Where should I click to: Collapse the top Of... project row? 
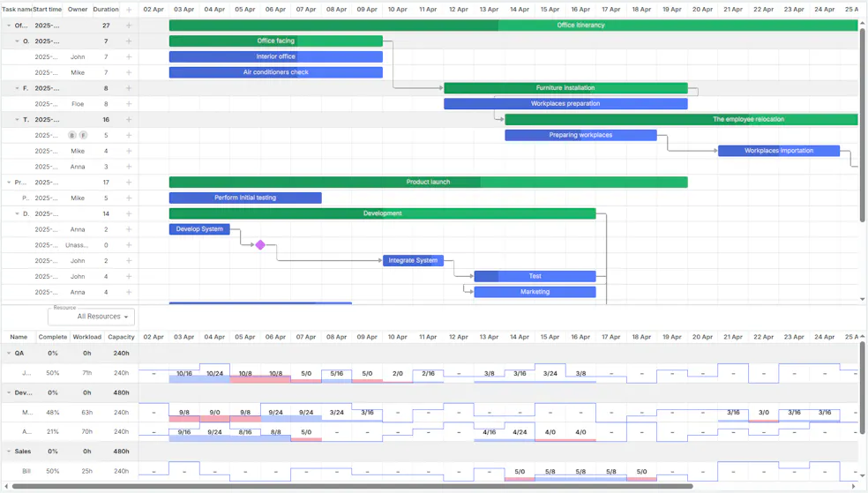pos(9,26)
